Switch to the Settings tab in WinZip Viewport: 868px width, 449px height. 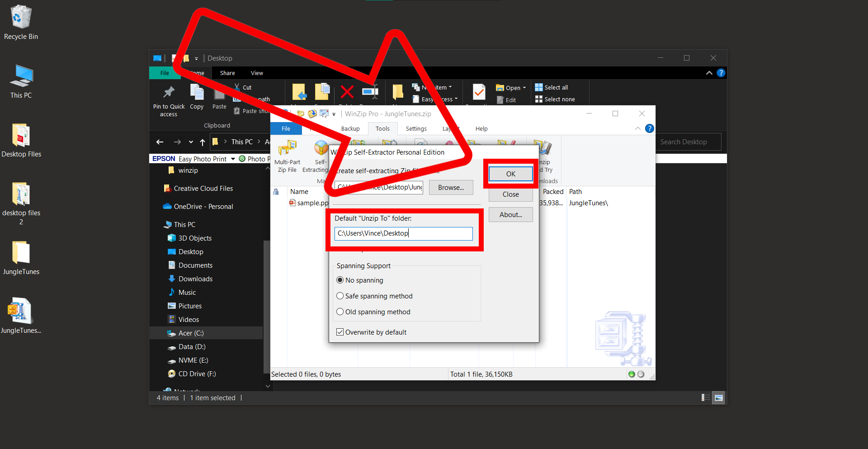415,128
